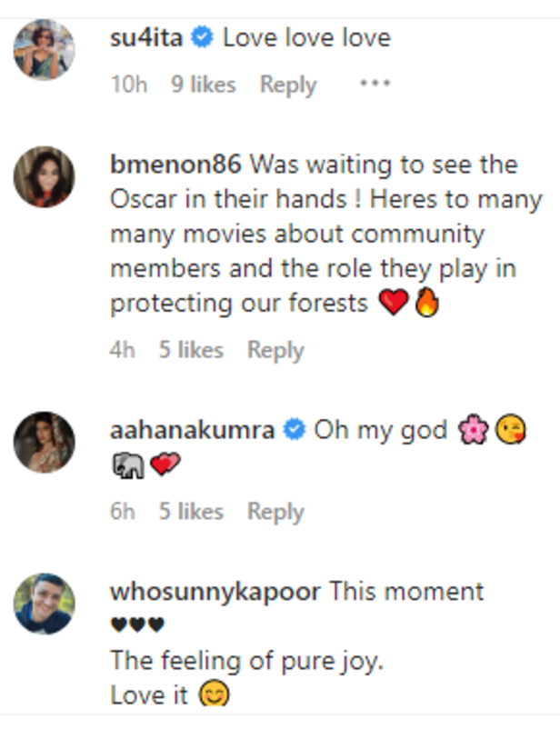Open the whosunnykapoor username link
Viewport: 560px width, 729px height.
click(x=215, y=592)
